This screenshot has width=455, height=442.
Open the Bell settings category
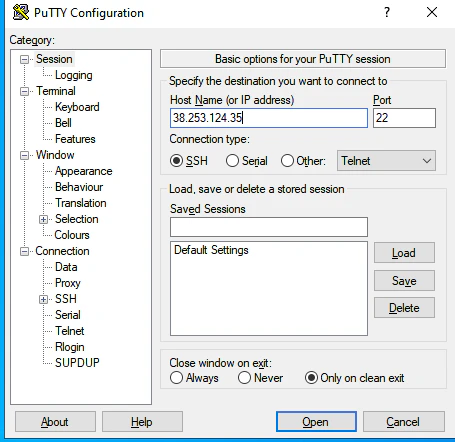pos(63,123)
